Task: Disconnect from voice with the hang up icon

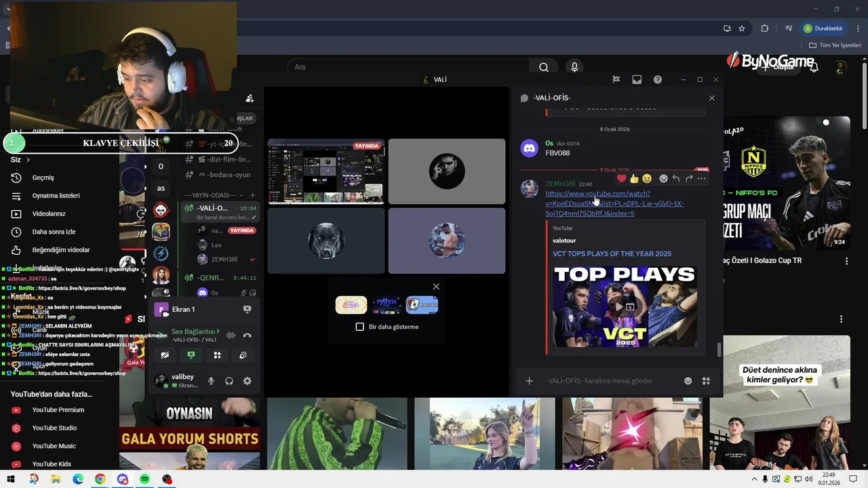Action: 247,335
